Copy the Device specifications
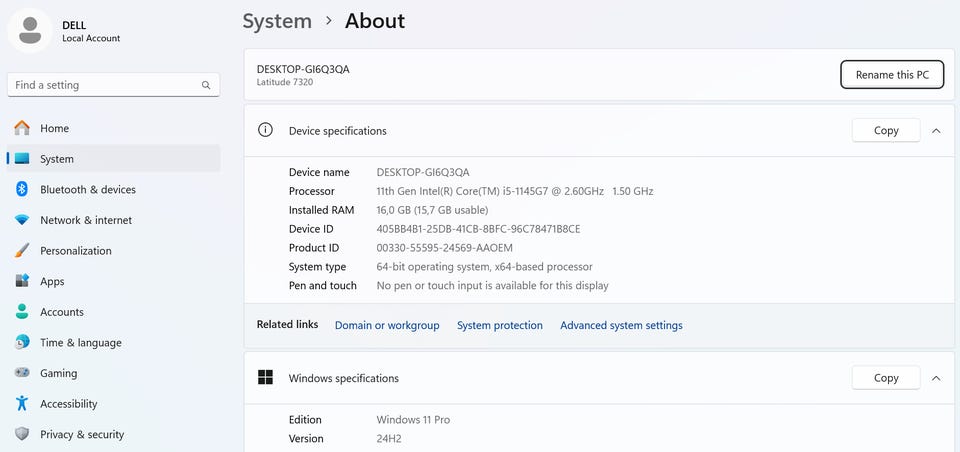This screenshot has height=452, width=960. [886, 130]
